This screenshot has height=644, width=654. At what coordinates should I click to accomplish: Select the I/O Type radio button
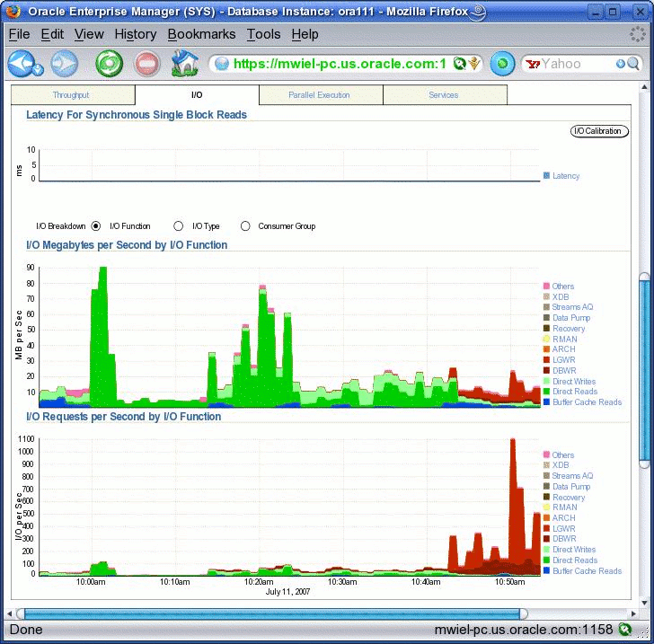(179, 226)
